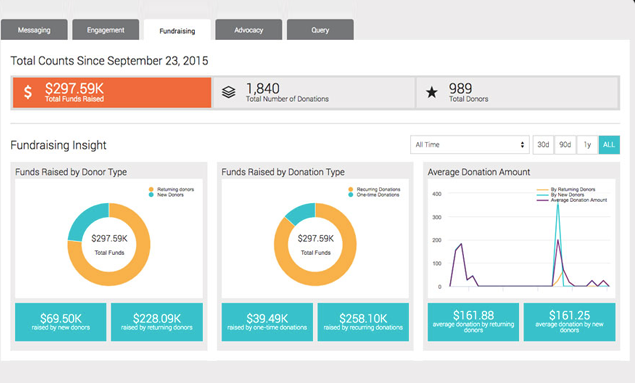Click the dropdown arrows on the All Time selector

point(522,145)
